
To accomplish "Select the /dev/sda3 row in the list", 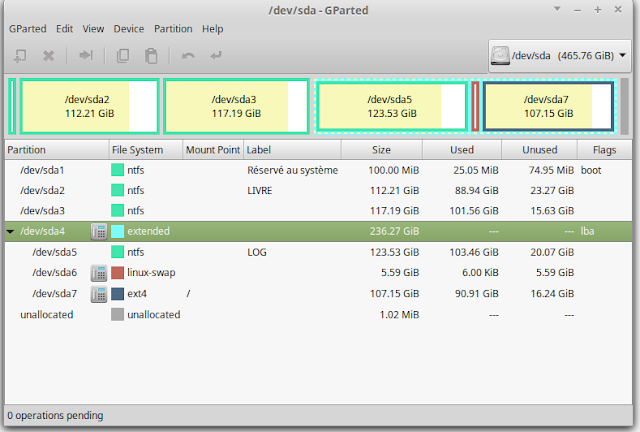I will click(318, 211).
